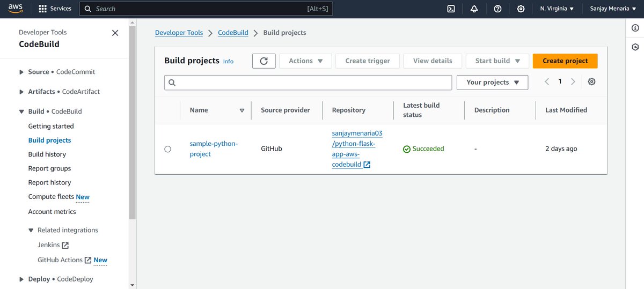Viewport: 644px width, 289px height.
Task: Close the Developer Tools side panel
Action: 115,33
